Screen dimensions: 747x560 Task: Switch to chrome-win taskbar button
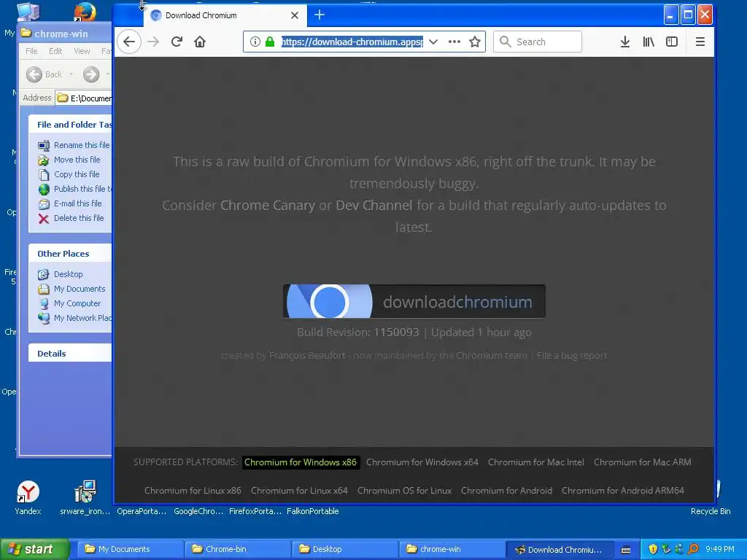tap(452, 550)
